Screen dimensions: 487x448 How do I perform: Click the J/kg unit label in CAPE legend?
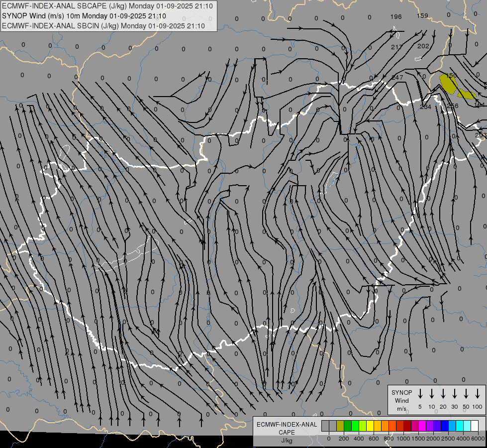287,441
